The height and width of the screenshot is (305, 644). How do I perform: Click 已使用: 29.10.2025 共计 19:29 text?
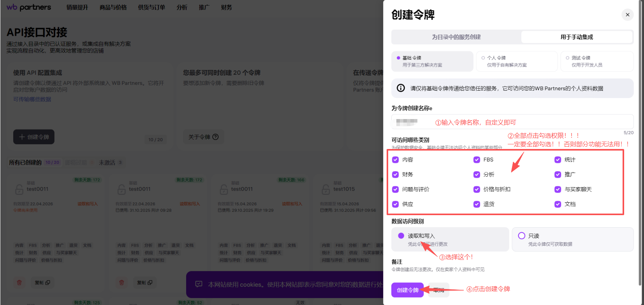(246, 210)
